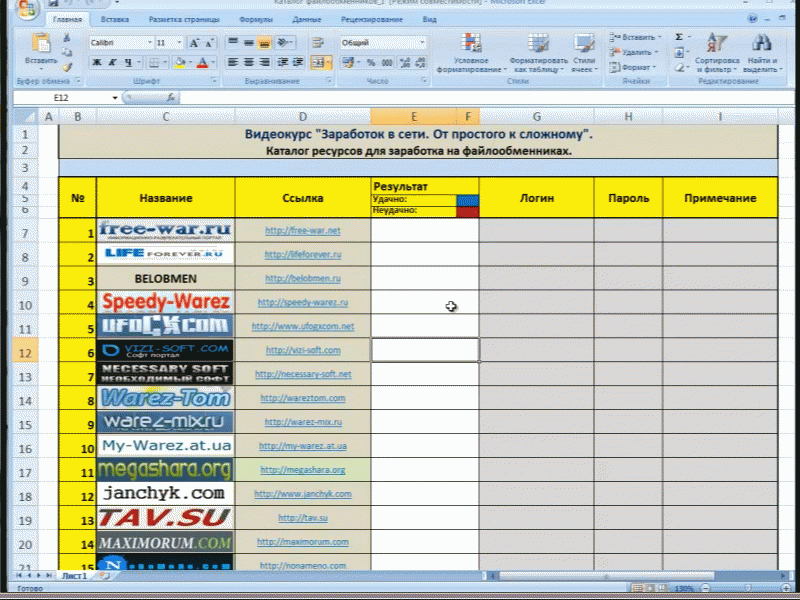Decrease font size with the small A
Viewport: 800px width, 600px height.
(x=209, y=43)
